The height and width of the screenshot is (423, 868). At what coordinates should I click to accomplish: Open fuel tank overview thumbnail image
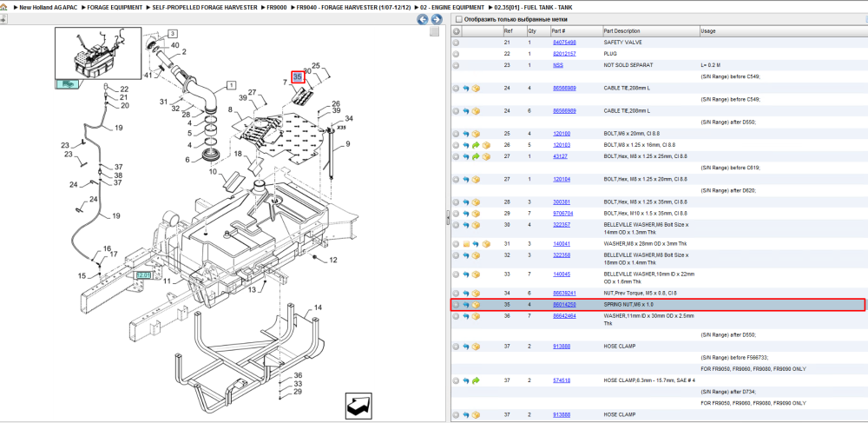[x=98, y=53]
